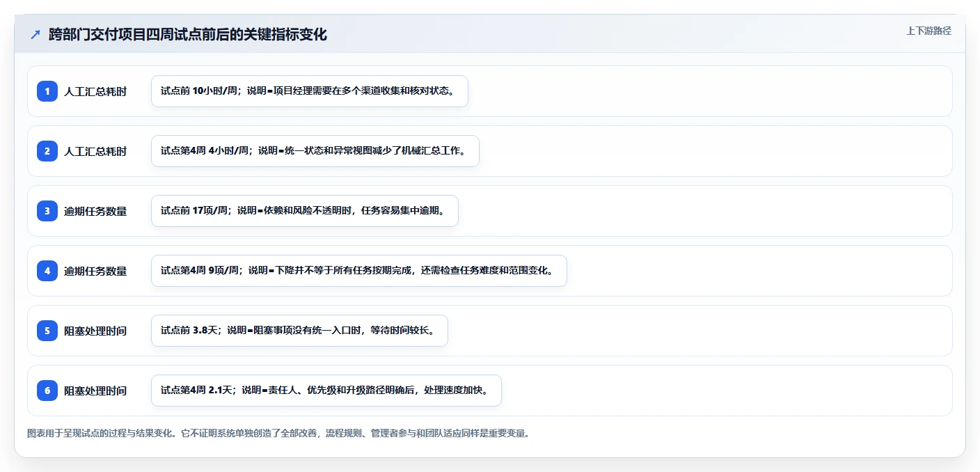Click 阻塞处理时间 label in row 6

coord(95,391)
